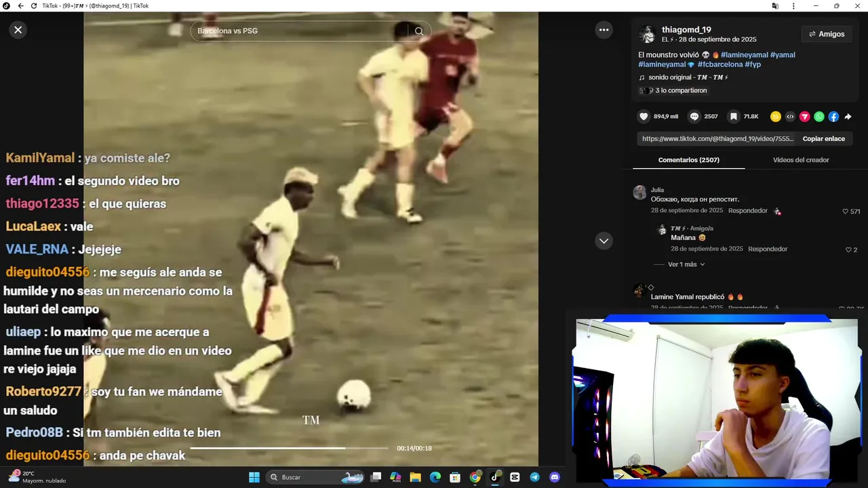Image resolution: width=868 pixels, height=488 pixels.
Task: Save video with bookmark icon
Action: point(733,117)
